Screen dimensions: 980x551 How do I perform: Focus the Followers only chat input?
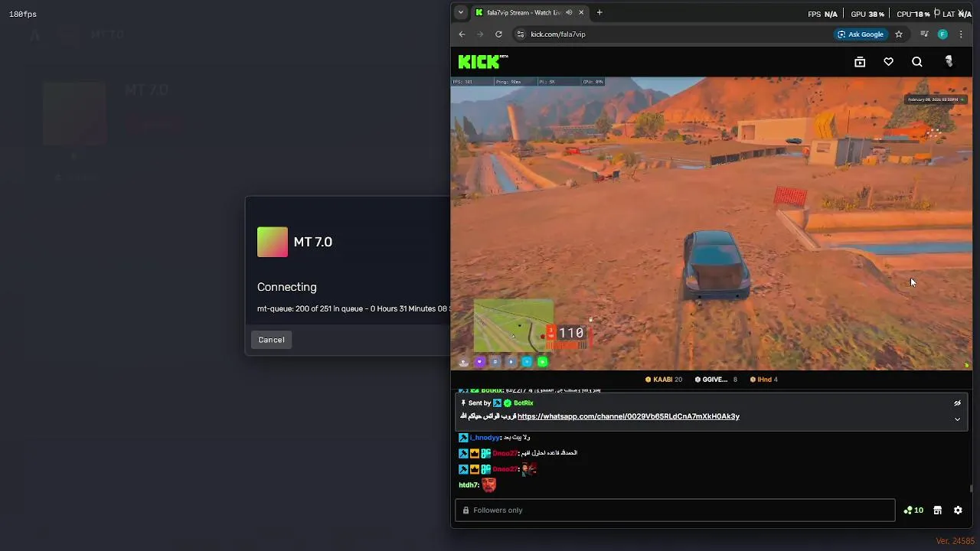[x=675, y=510]
